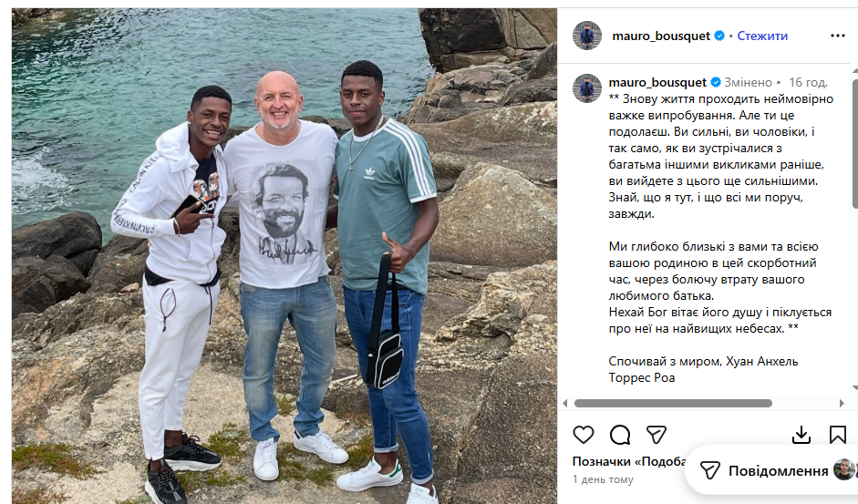858x504 pixels.
Task: Follow mauro_bousquet via Стежити link
Action: (762, 36)
